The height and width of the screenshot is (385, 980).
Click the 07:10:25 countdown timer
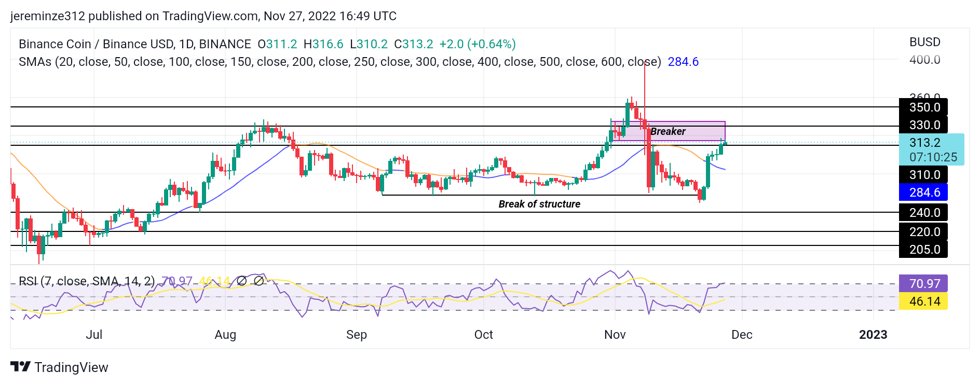(x=933, y=157)
